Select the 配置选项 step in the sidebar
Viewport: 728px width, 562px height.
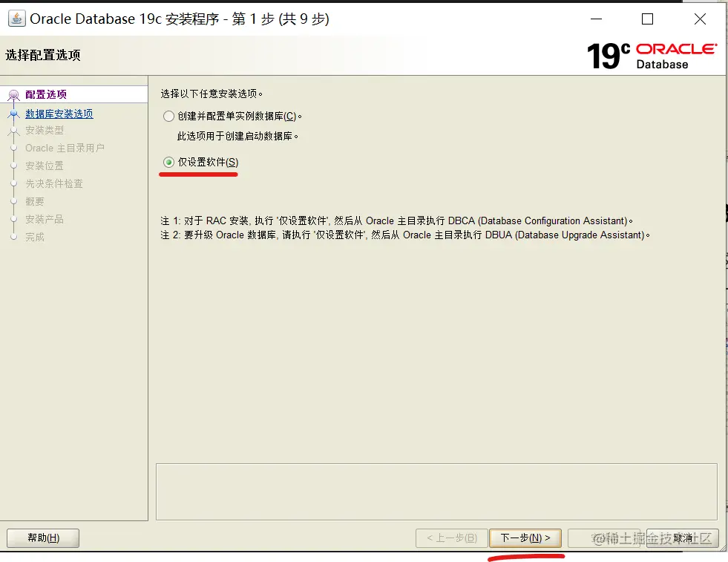click(46, 94)
